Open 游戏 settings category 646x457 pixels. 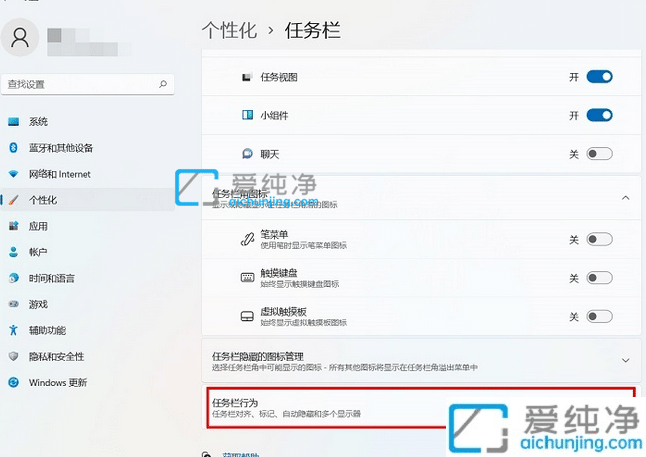(x=87, y=304)
